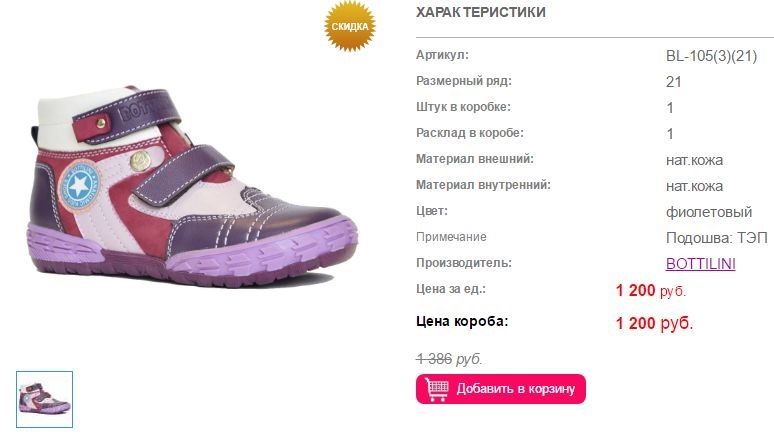
Task: Select the small shoe thumbnail image
Action: point(44,399)
